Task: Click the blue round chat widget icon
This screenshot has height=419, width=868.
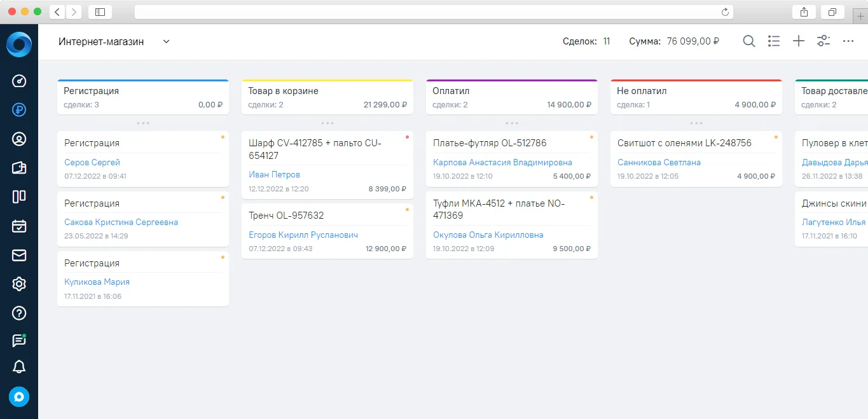Action: point(19,397)
